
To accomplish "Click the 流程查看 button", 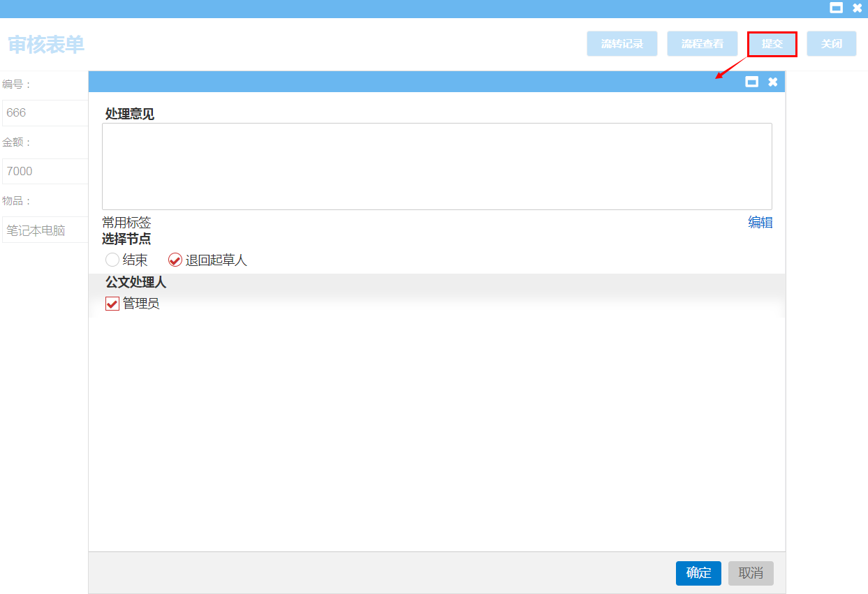I will pyautogui.click(x=702, y=44).
